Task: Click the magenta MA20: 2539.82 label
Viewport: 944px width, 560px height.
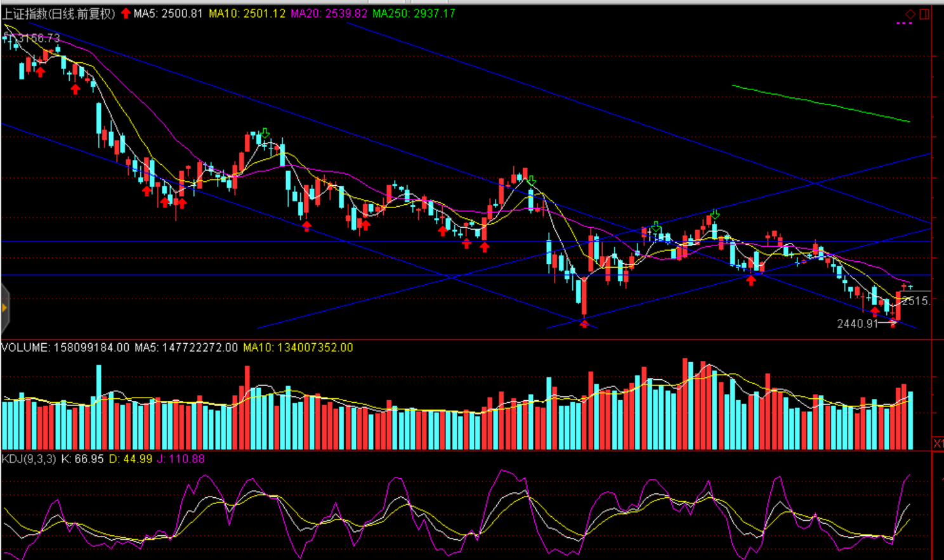Action: (x=329, y=13)
